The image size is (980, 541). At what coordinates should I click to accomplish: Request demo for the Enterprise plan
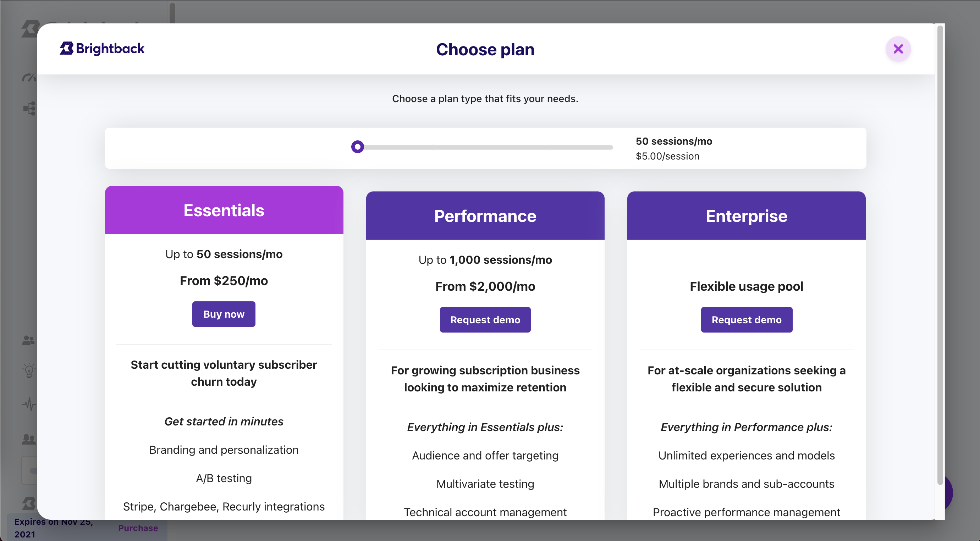pos(747,320)
